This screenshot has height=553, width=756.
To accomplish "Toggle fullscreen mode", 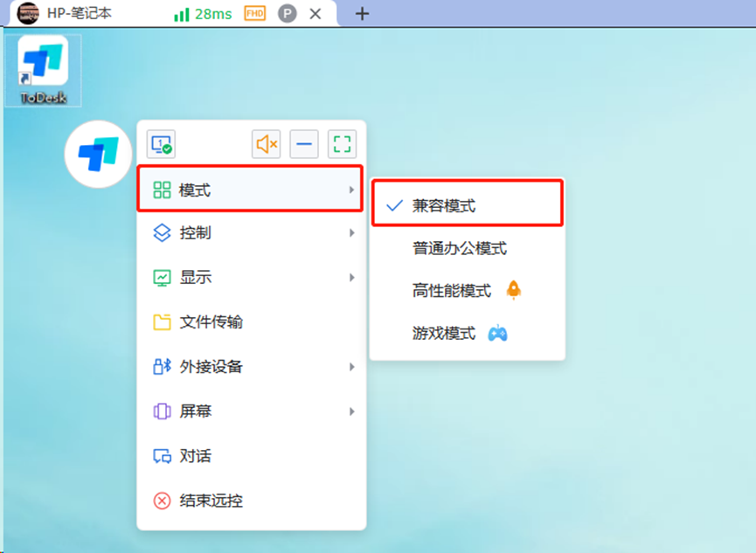I will point(343,144).
